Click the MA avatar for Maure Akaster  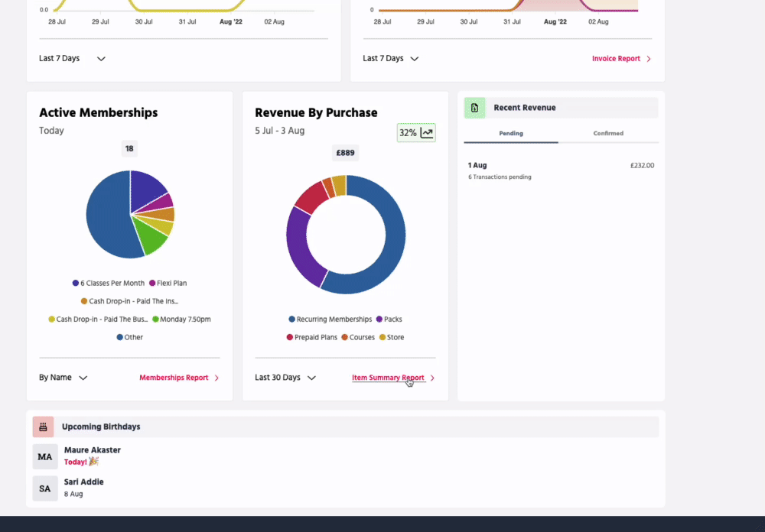pos(45,456)
